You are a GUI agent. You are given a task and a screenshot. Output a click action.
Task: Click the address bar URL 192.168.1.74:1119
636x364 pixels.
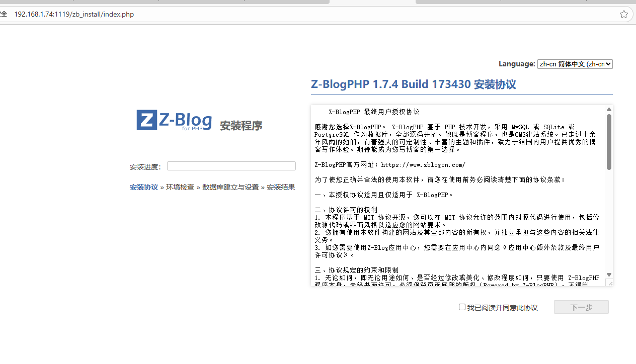coord(74,14)
